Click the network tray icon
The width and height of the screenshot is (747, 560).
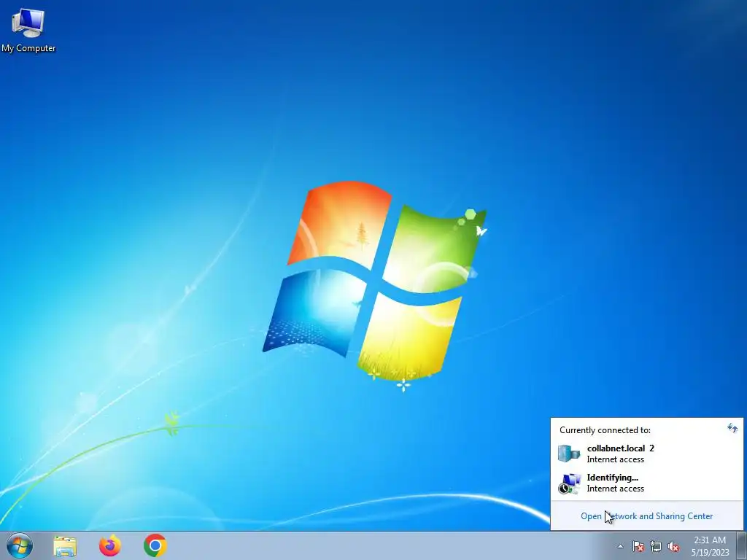(656, 546)
